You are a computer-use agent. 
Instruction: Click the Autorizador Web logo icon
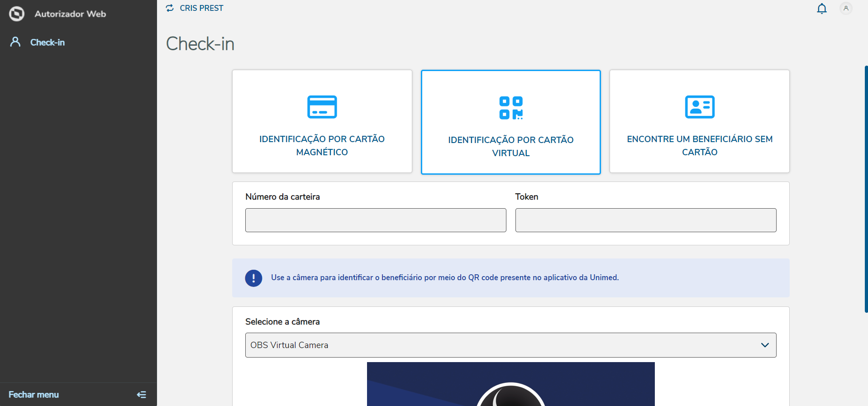pos(17,14)
